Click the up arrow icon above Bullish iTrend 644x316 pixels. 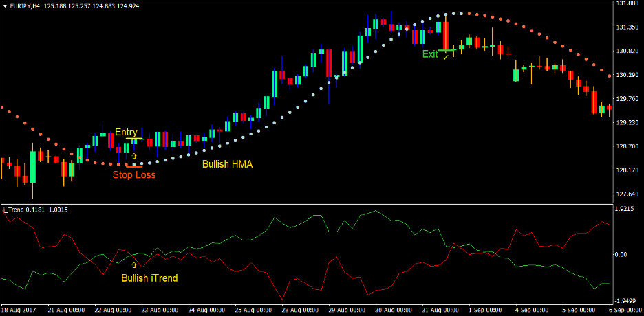[x=133, y=266]
